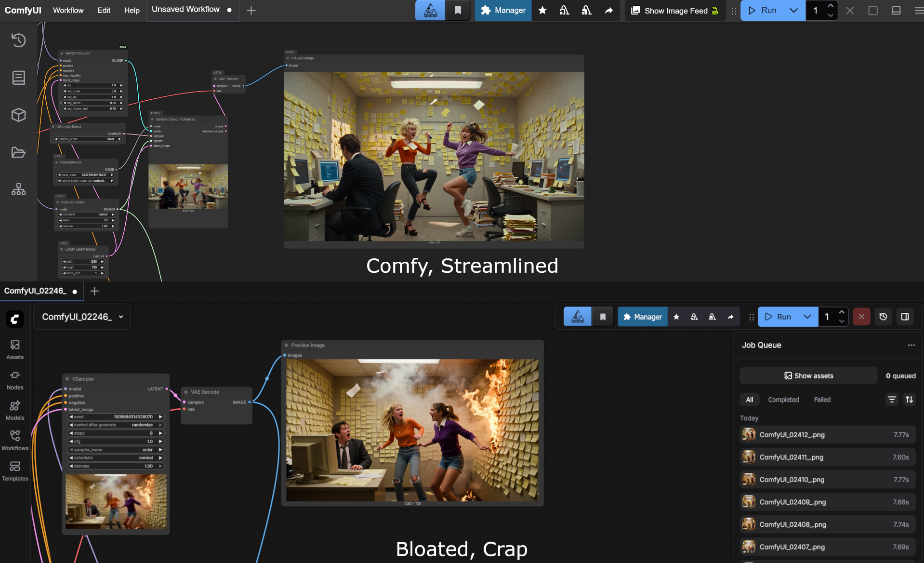Adjust the steps value in KSampler node
Viewport: 924px width, 563px height.
116,433
